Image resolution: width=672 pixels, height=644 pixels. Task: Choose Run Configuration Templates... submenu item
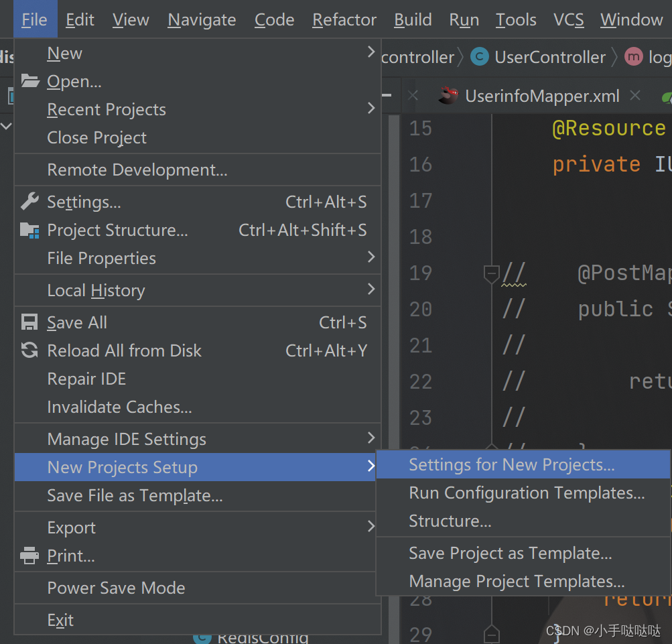click(x=523, y=493)
